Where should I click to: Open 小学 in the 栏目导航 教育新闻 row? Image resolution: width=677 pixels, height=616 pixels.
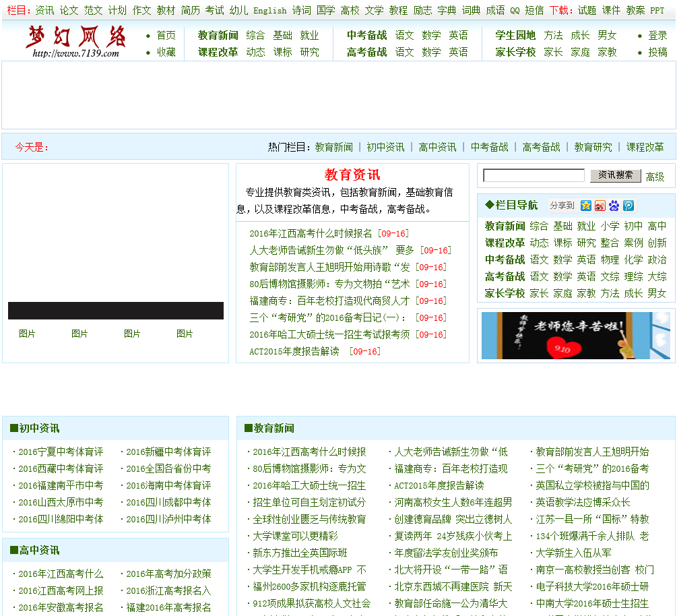coord(610,226)
